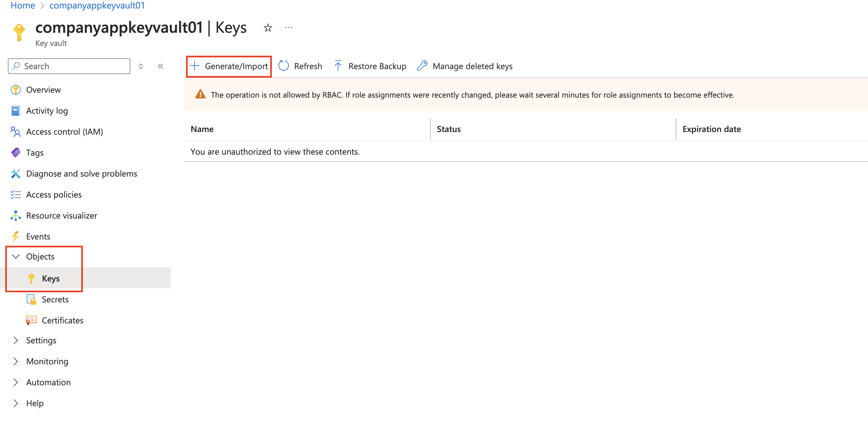Click the expand/collapse all menu groups icon
This screenshot has height=422, width=868.
[141, 66]
